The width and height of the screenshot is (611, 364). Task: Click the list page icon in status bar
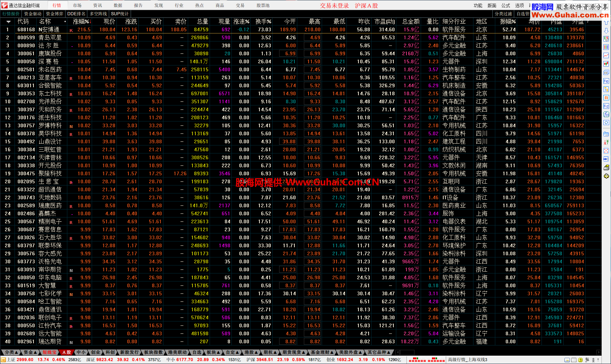(x=574, y=360)
